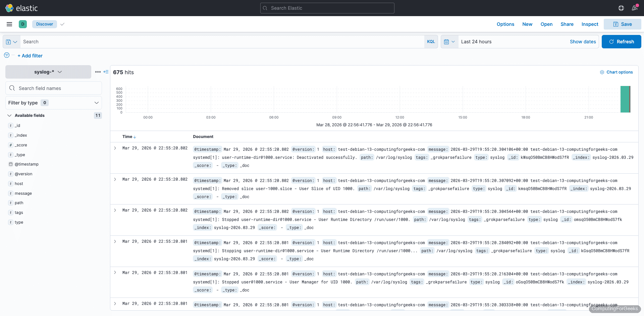Open the syslog-* data view selector
644x316 pixels.
[x=48, y=72]
